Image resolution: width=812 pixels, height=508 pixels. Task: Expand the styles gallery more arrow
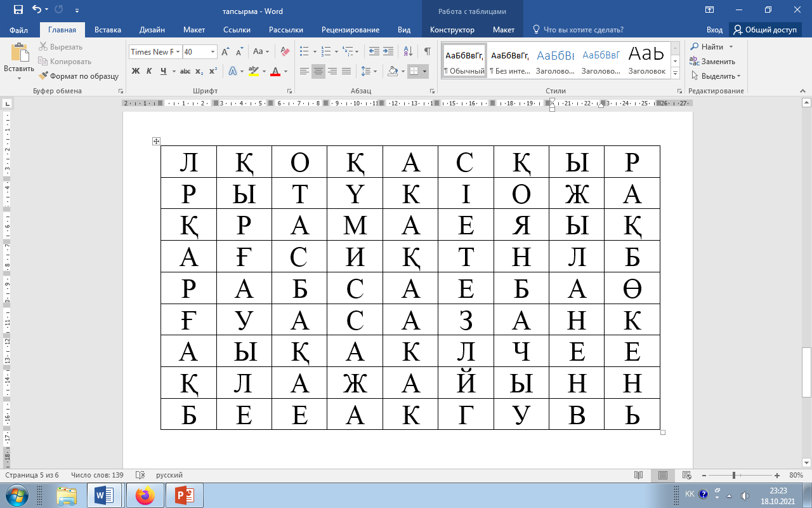coord(675,74)
